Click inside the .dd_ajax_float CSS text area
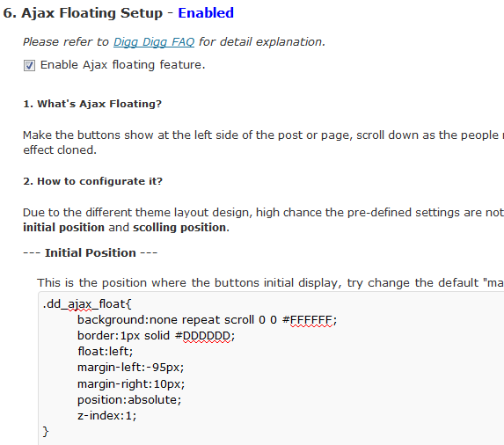This screenshot has height=445, width=504. pyautogui.click(x=271, y=368)
